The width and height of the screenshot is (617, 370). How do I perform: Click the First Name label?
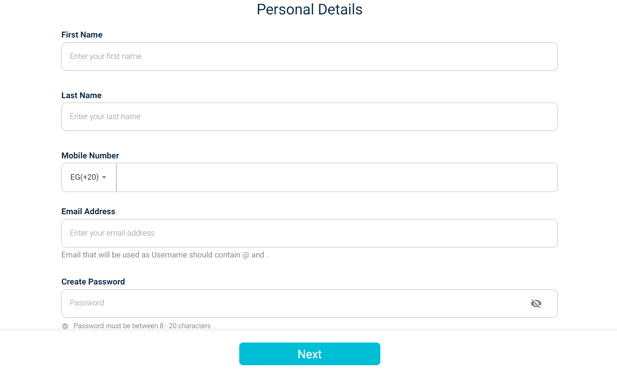[x=82, y=35]
